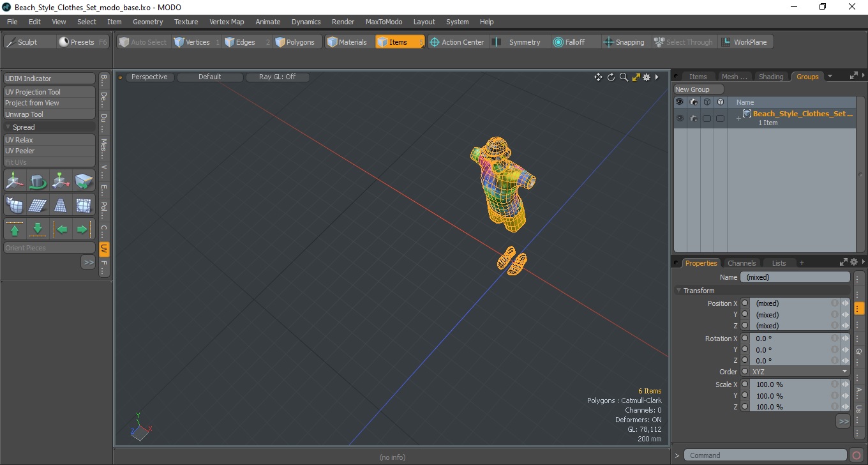
Task: Select the UV rotate tool icon
Action: 38,181
